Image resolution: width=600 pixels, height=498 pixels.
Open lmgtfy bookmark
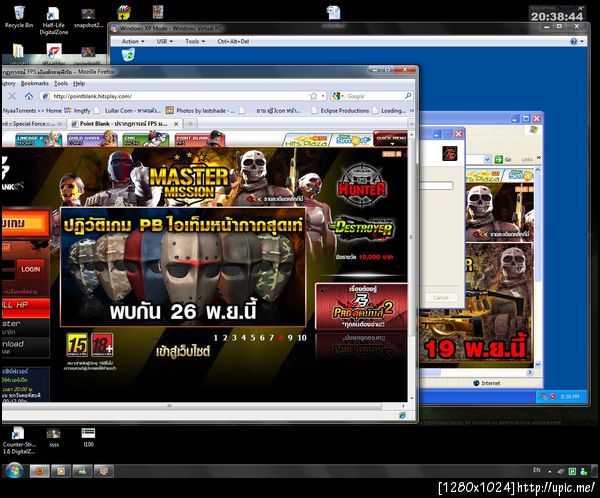(78, 111)
